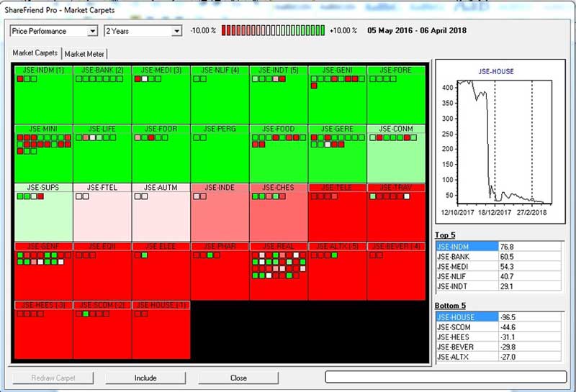Click the green share square in JSE-SCOM
The width and height of the screenshot is (576, 392).
click(x=86, y=314)
